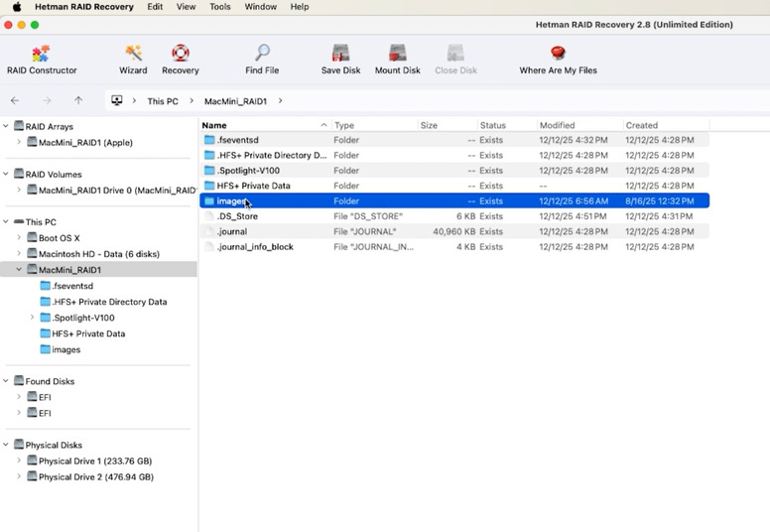Open the Edit menu

click(x=155, y=7)
